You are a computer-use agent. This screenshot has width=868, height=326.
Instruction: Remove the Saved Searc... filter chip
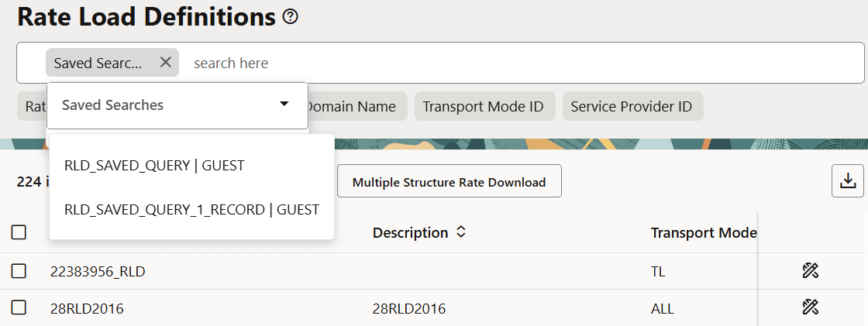[165, 62]
